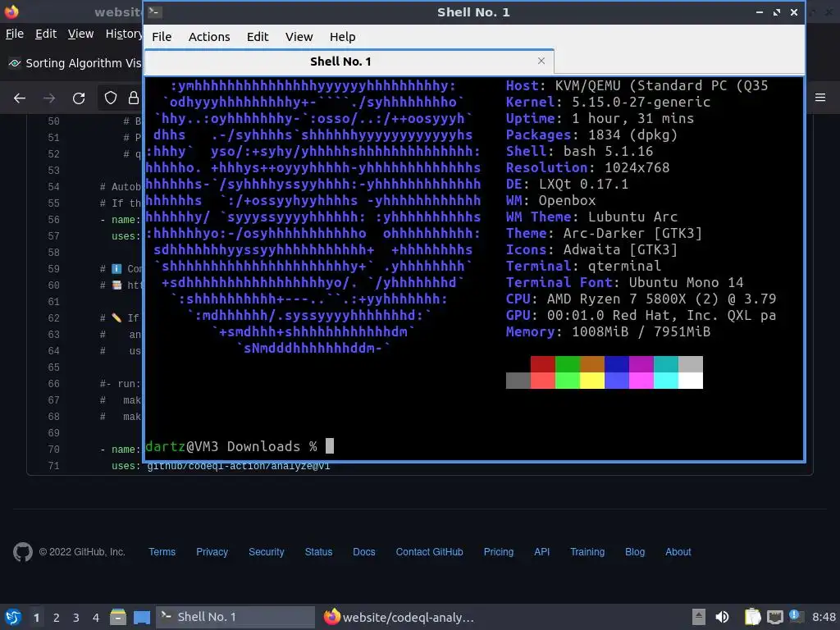Image resolution: width=840 pixels, height=630 pixels.
Task: Activate Shell No. 1 taskbar entry
Action: point(235,617)
